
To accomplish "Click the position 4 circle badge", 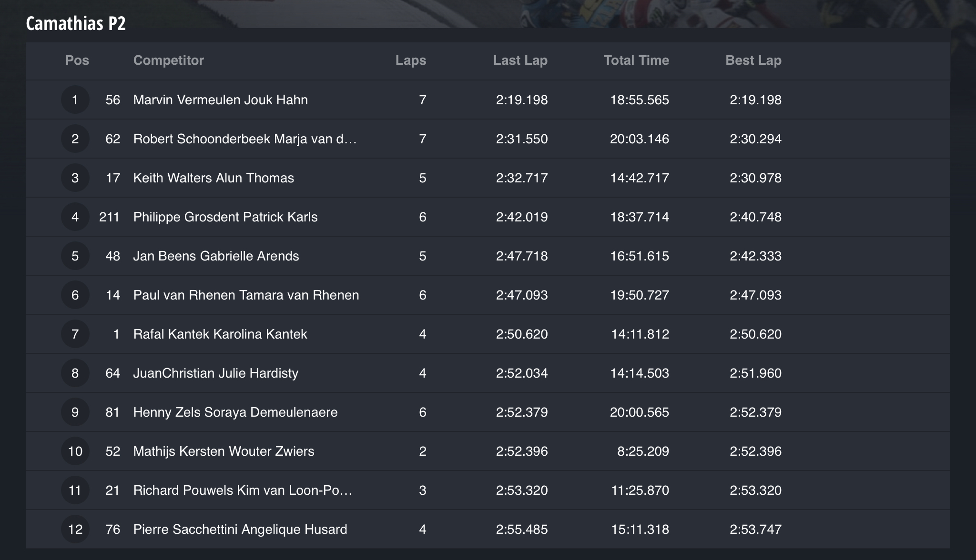I will (75, 217).
